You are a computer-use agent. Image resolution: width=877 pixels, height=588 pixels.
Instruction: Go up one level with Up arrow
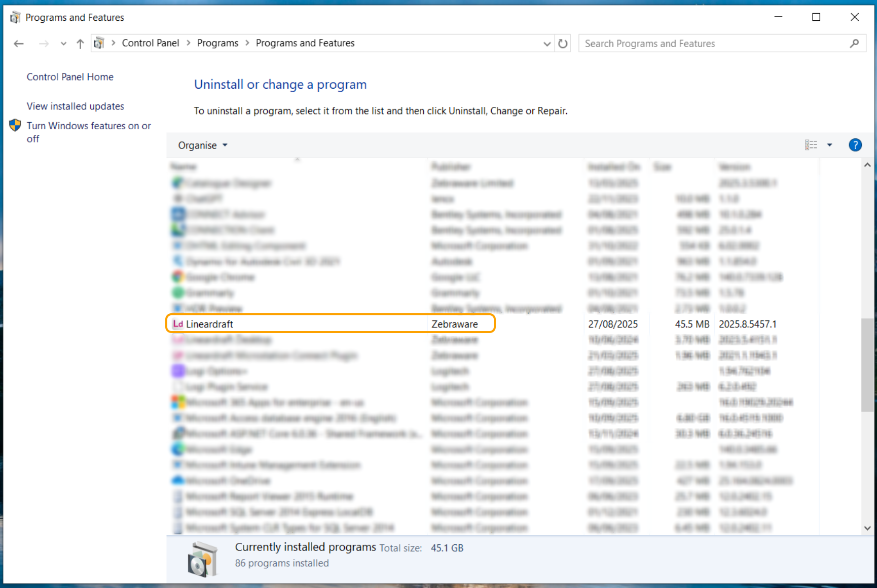(x=80, y=44)
